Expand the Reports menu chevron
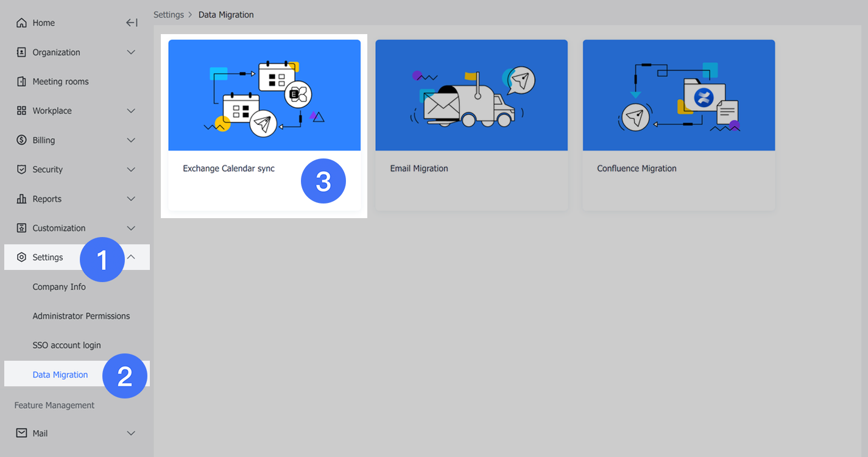Image resolution: width=868 pixels, height=457 pixels. (x=131, y=199)
